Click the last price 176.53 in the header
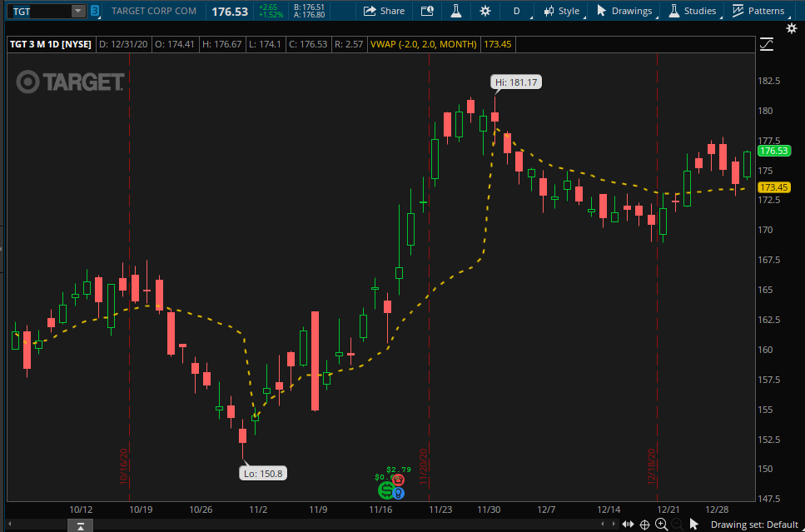The image size is (805, 532). point(230,12)
